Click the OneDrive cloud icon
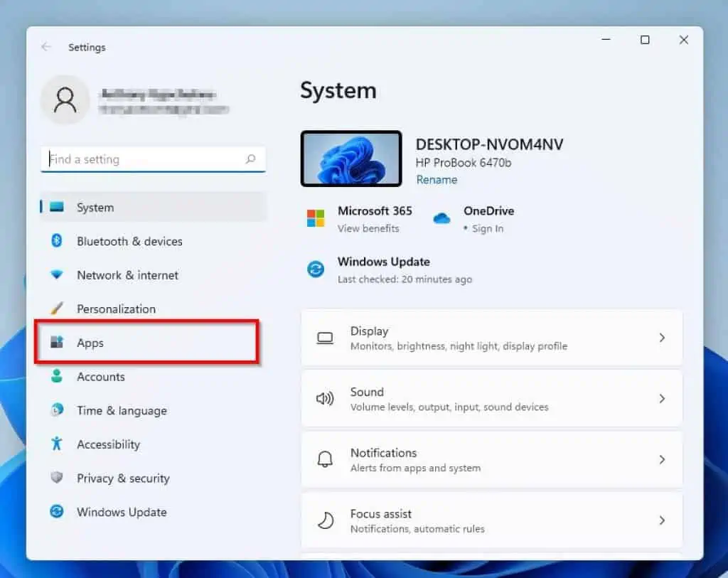The height and width of the screenshot is (578, 728). tap(442, 219)
